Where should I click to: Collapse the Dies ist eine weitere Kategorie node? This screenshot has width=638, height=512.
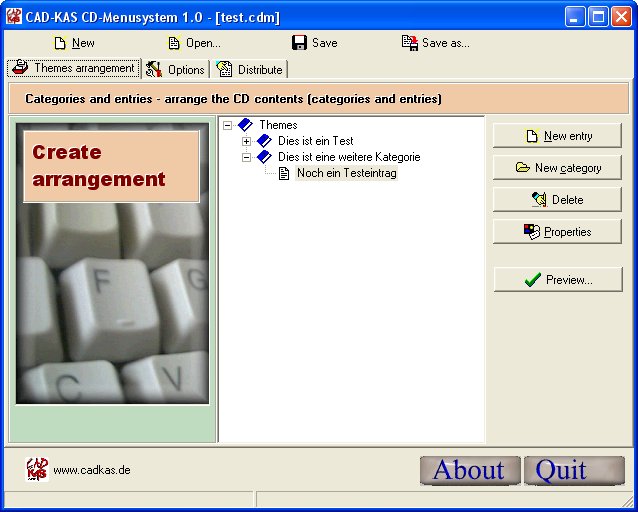246,157
